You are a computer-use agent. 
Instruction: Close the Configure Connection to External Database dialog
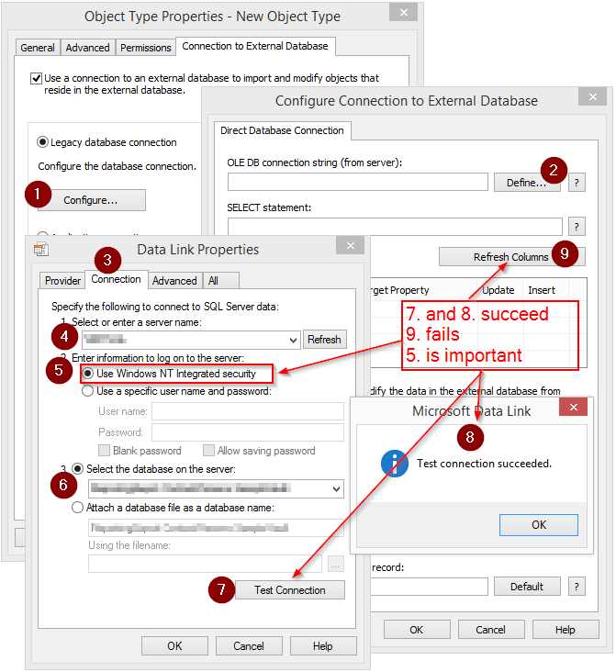pyautogui.click(x=592, y=96)
